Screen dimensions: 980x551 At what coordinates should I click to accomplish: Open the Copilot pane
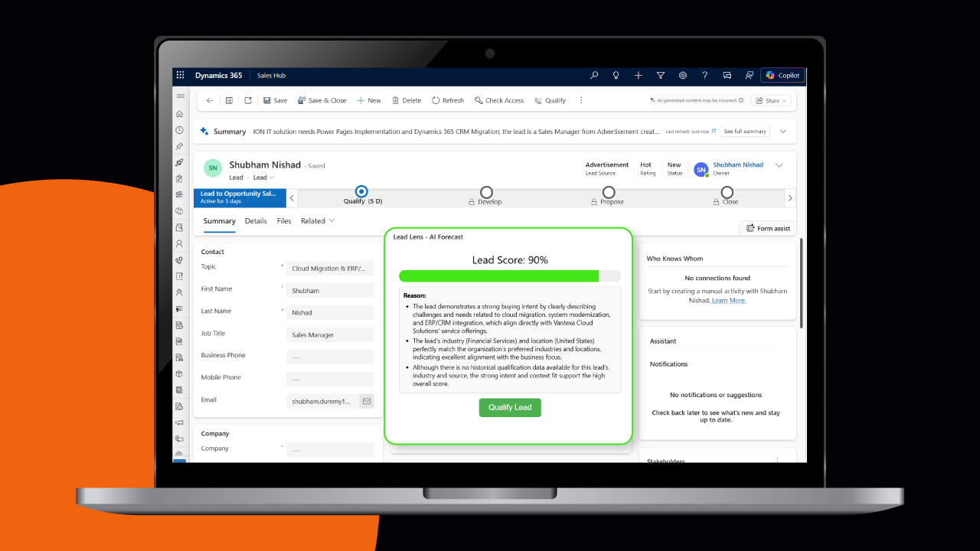click(782, 76)
